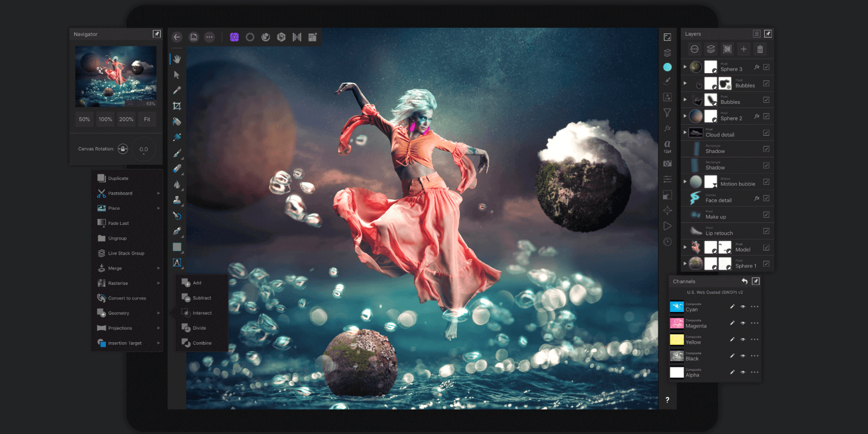Expand the Model layer disclosure triangle

[685, 247]
